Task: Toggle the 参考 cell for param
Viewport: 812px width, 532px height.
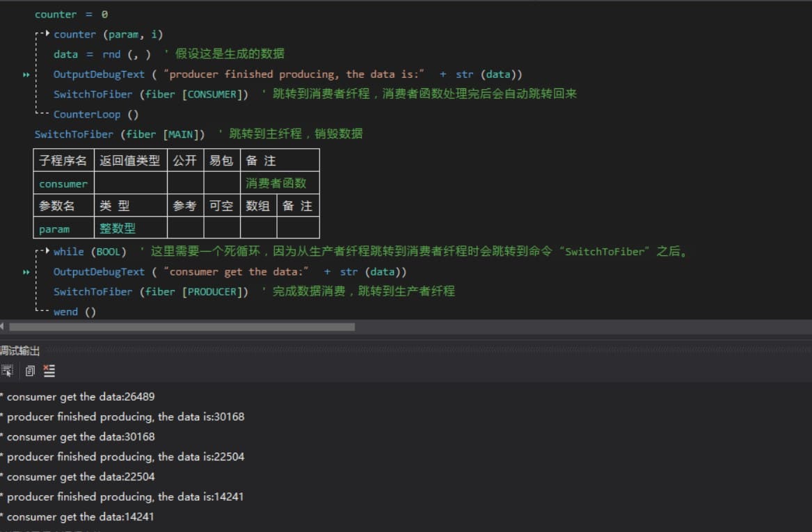Action: pyautogui.click(x=185, y=228)
